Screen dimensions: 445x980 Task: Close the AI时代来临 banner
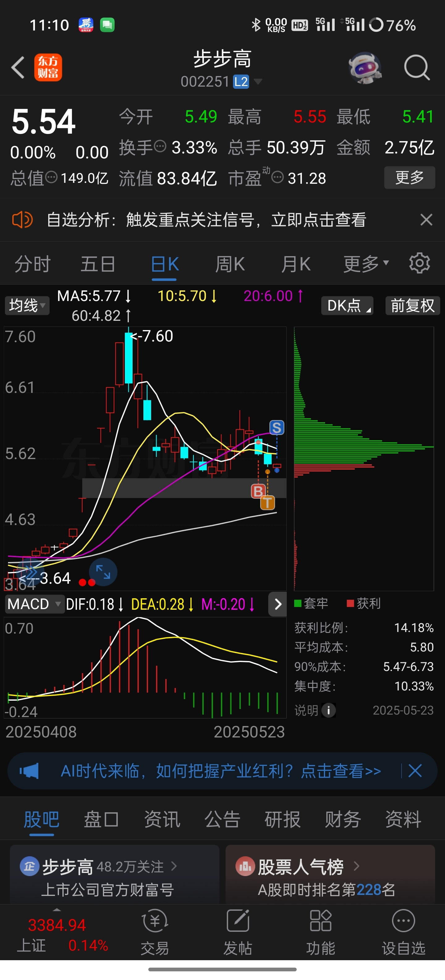click(x=415, y=771)
